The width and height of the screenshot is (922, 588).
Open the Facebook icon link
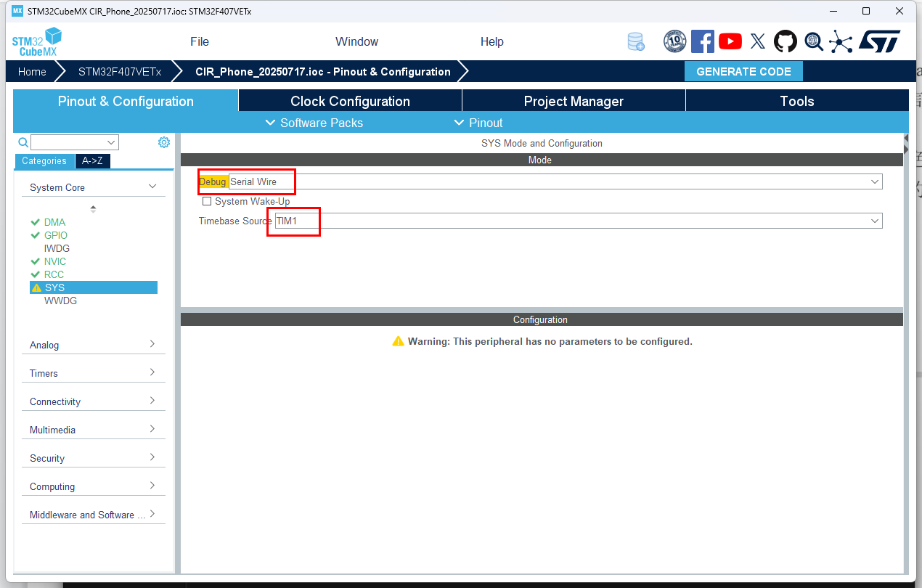click(702, 41)
